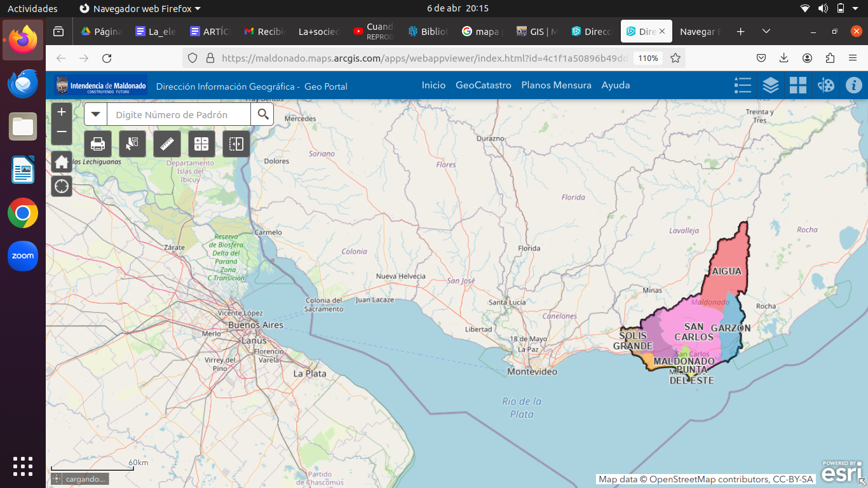Screen dimensions: 868x488
Task: Open the Legend panel
Action: (x=742, y=85)
